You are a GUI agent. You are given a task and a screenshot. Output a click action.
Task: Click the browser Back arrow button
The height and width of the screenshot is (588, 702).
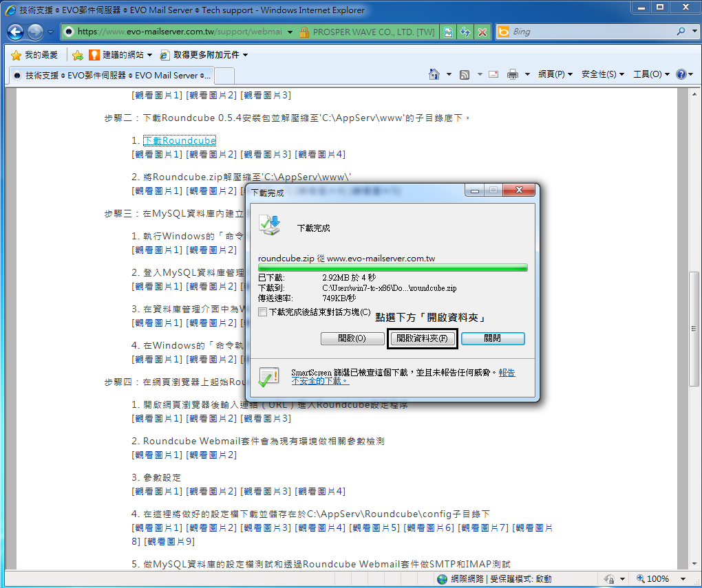(15, 32)
